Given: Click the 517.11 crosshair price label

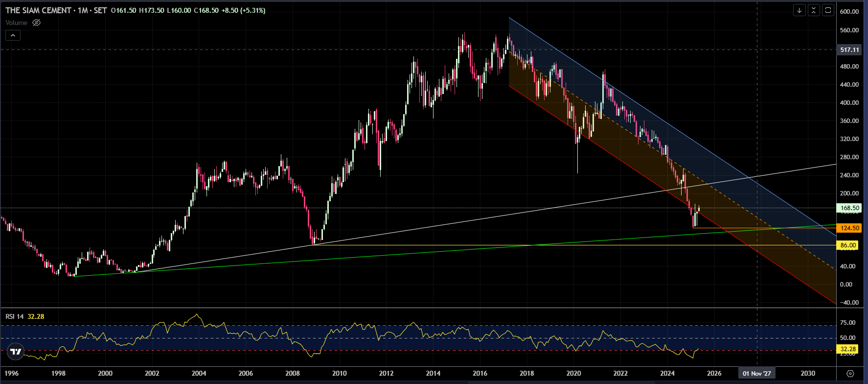Looking at the screenshot, I should coord(849,49).
